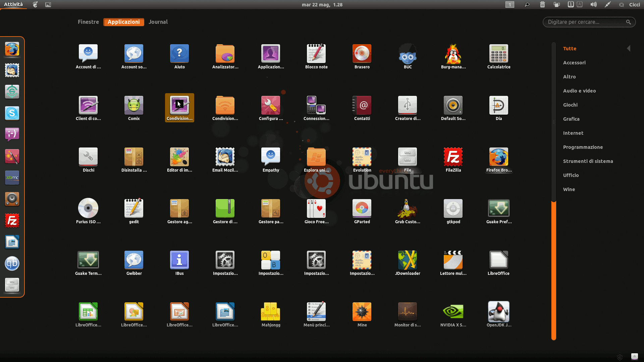Image resolution: width=644 pixels, height=362 pixels.
Task: Open Furius ISO Mount
Action: click(x=88, y=211)
